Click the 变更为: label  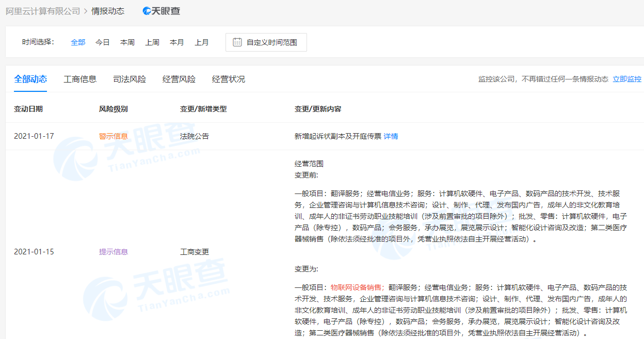coord(307,269)
